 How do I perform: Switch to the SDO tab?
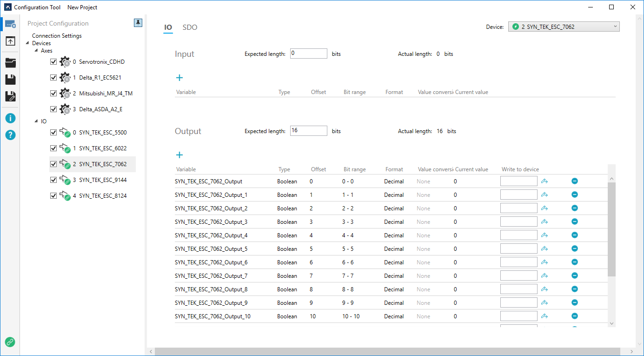coord(190,27)
